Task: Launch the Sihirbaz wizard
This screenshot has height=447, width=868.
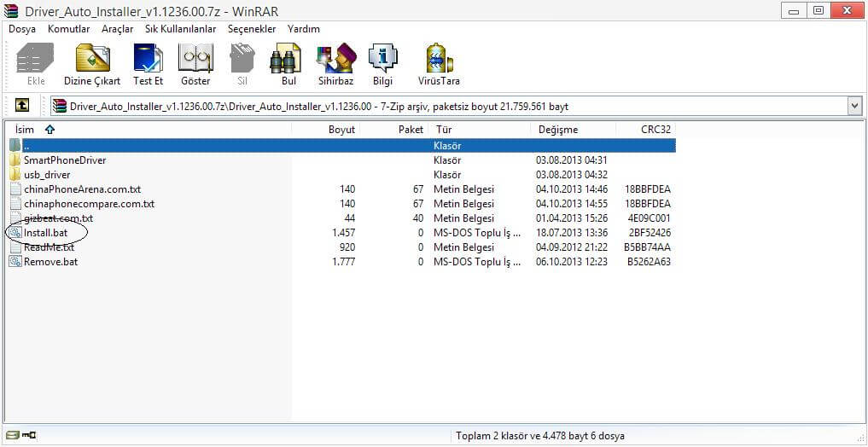Action: click(335, 64)
